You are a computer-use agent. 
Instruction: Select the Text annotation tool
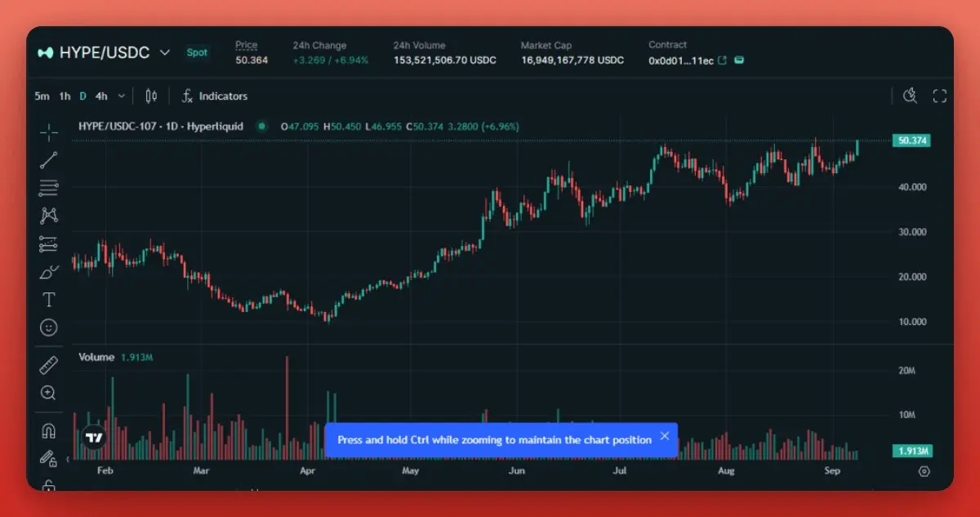click(x=49, y=299)
